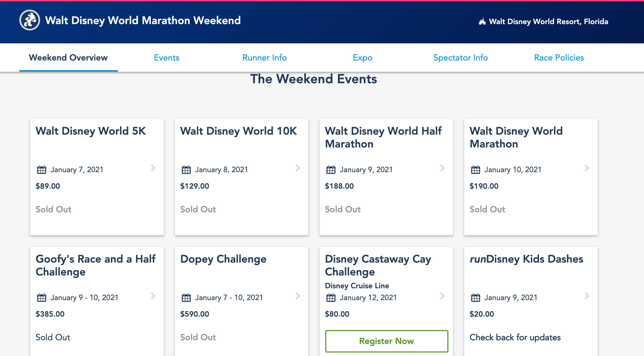Open the Events tab
This screenshot has width=644, height=356.
(166, 58)
